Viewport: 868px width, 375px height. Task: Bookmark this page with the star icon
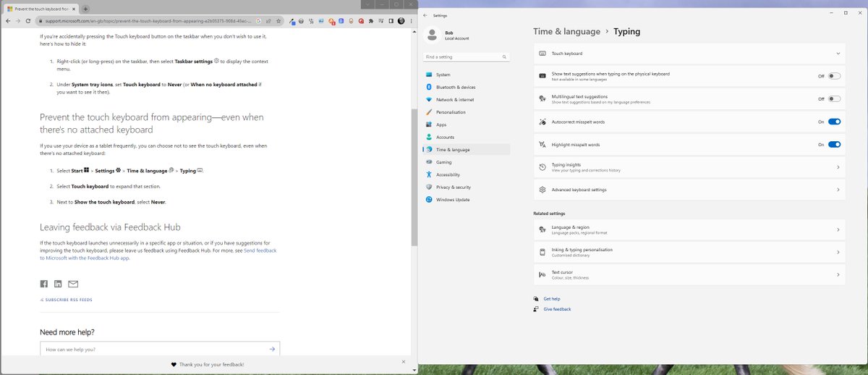[278, 21]
